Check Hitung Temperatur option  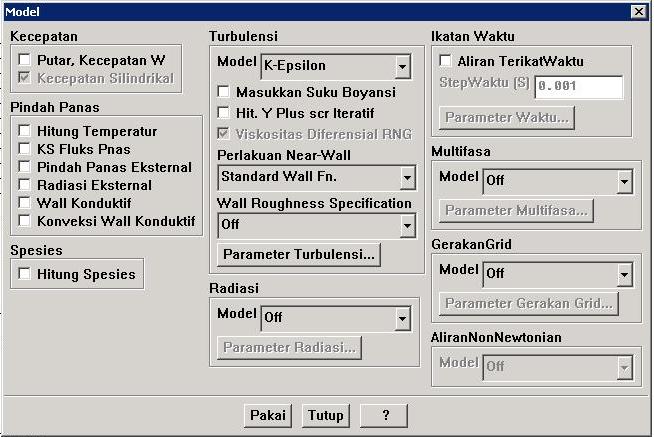point(25,131)
